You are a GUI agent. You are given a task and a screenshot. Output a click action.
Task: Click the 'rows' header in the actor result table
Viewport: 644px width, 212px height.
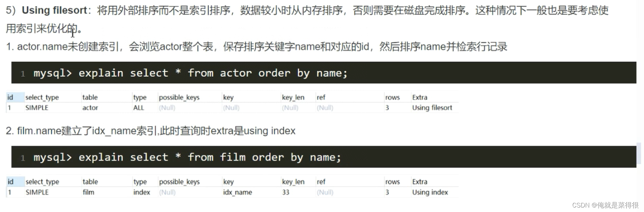[392, 98]
